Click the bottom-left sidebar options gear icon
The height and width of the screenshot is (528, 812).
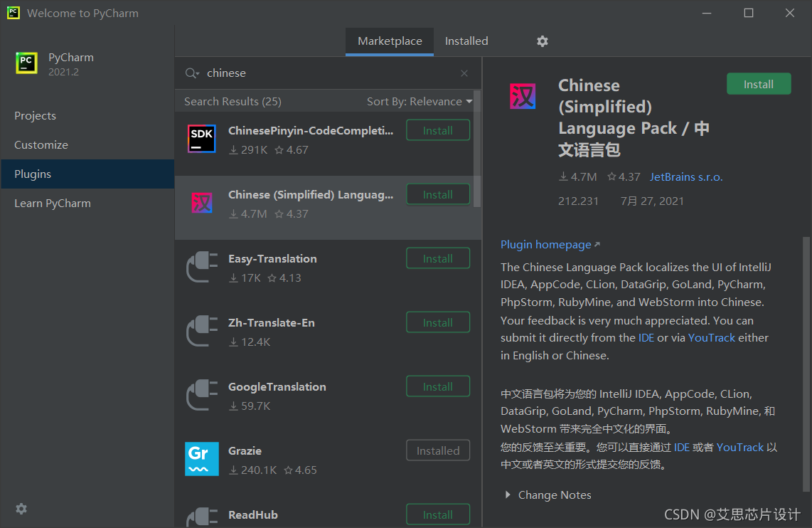[21, 508]
